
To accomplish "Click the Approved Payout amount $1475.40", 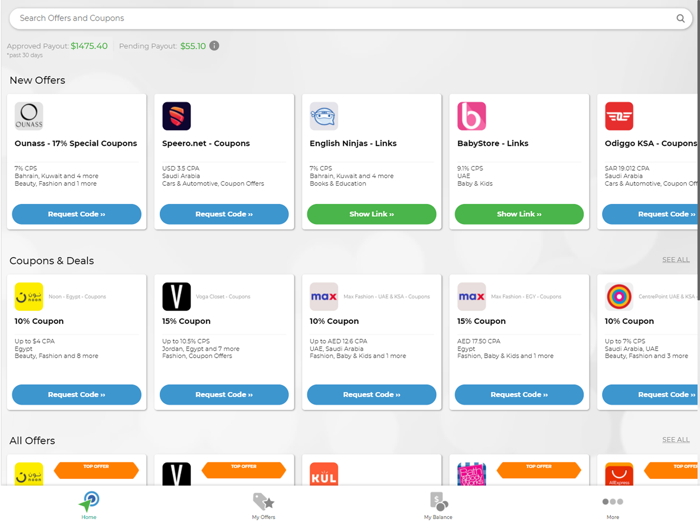I will (89, 46).
